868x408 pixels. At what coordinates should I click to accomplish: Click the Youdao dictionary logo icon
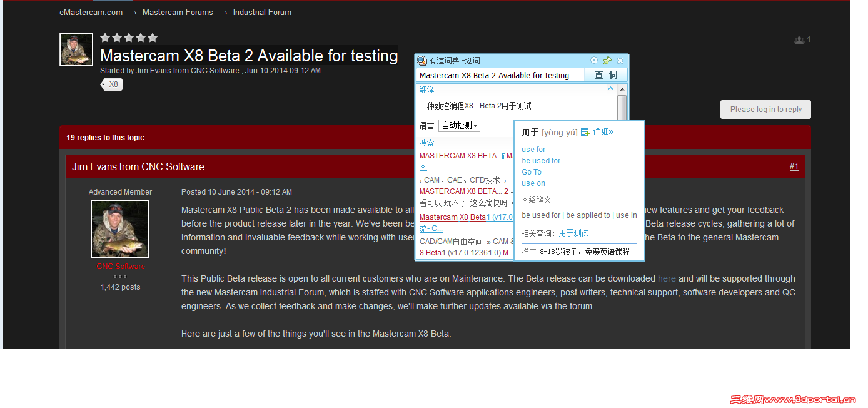(x=422, y=61)
